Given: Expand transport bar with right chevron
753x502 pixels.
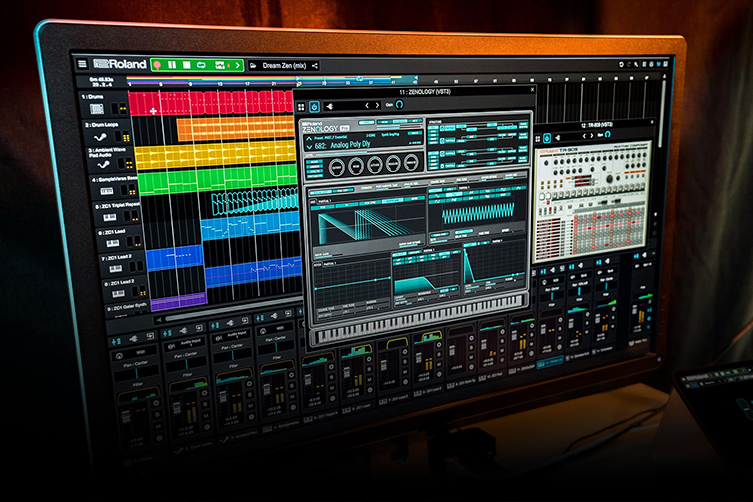Looking at the screenshot, I should pos(238,65).
